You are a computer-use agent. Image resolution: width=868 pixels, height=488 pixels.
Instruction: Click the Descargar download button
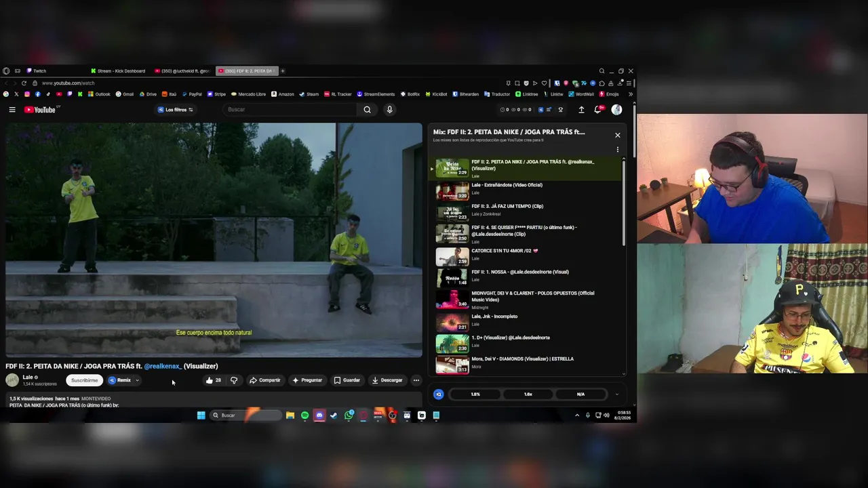click(387, 380)
